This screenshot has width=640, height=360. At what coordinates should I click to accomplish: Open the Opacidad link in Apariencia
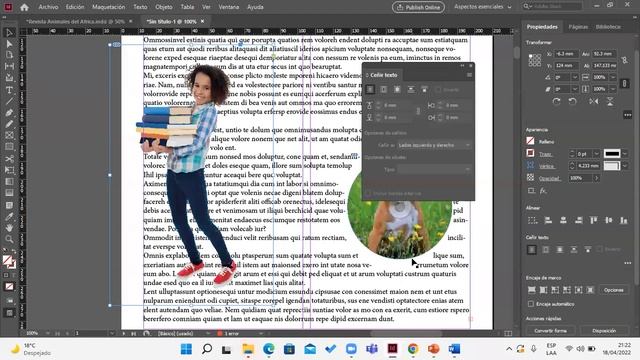click(550, 178)
